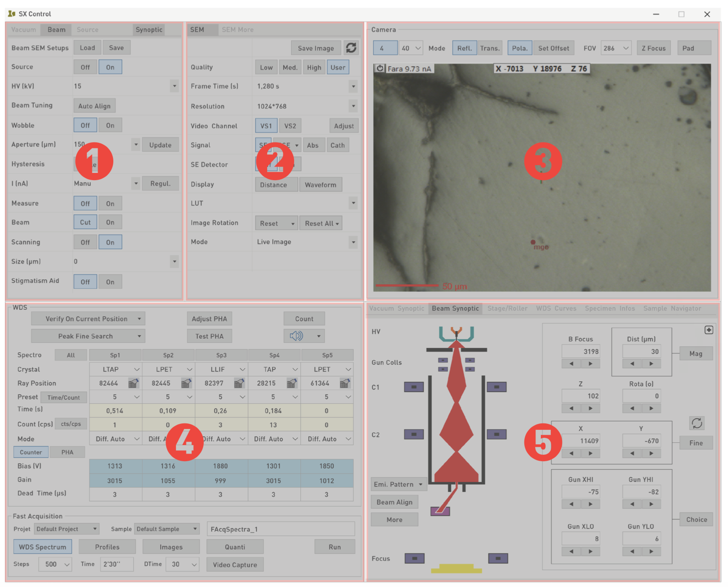Screen dimensions: 728x587
Task: Increase B Focus with right arrow
Action: coord(590,363)
